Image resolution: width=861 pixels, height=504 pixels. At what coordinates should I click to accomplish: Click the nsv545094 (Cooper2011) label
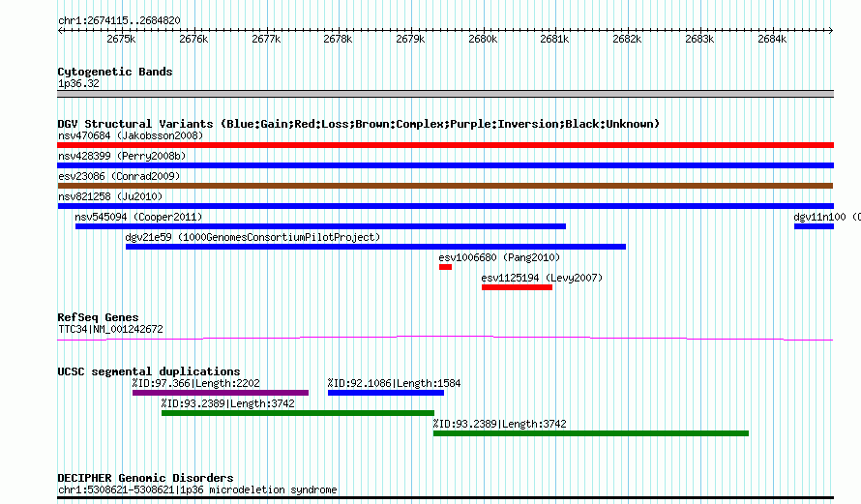pyautogui.click(x=138, y=217)
